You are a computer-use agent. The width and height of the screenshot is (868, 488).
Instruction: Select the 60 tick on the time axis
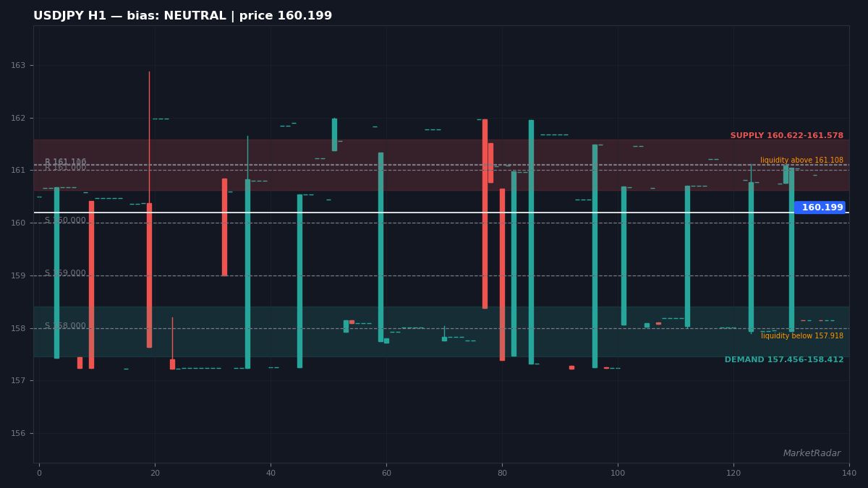tap(386, 473)
